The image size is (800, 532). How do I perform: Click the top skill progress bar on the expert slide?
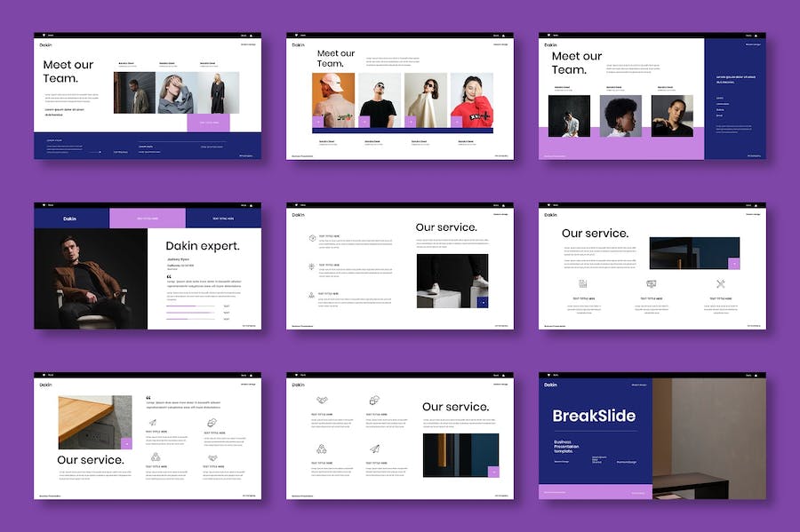click(x=190, y=306)
